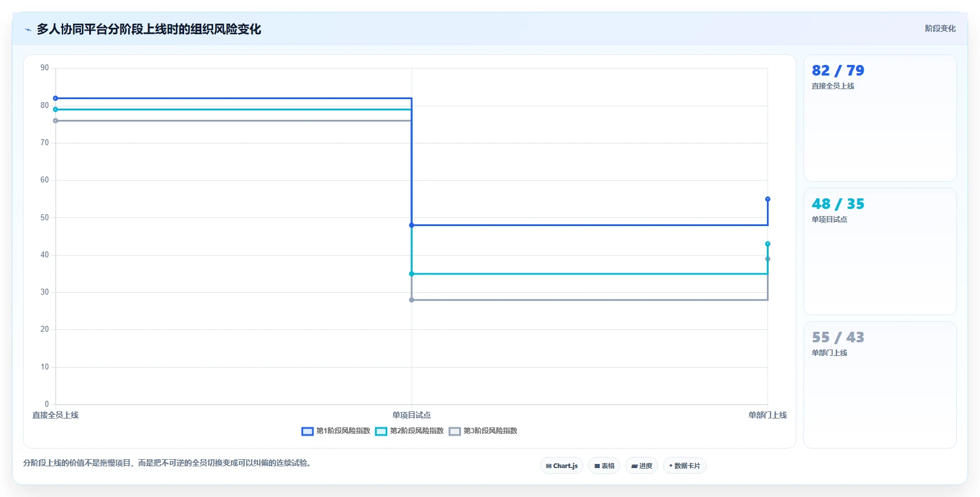The image size is (980, 497).
Task: Click the chart title 多人协同平台分阶段上线时的组织风险变化
Action: tap(149, 30)
